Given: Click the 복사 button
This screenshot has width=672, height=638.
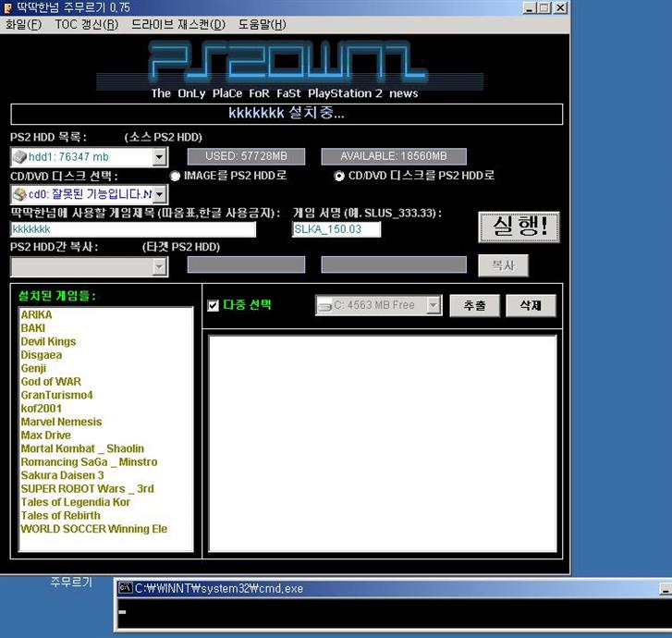Looking at the screenshot, I should point(503,265).
